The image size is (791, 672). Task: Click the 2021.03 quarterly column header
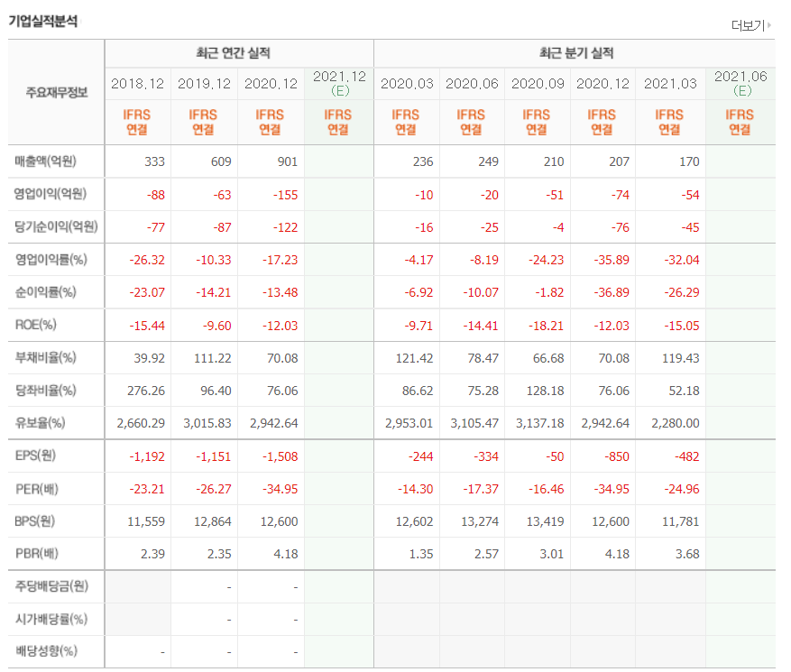coord(670,84)
